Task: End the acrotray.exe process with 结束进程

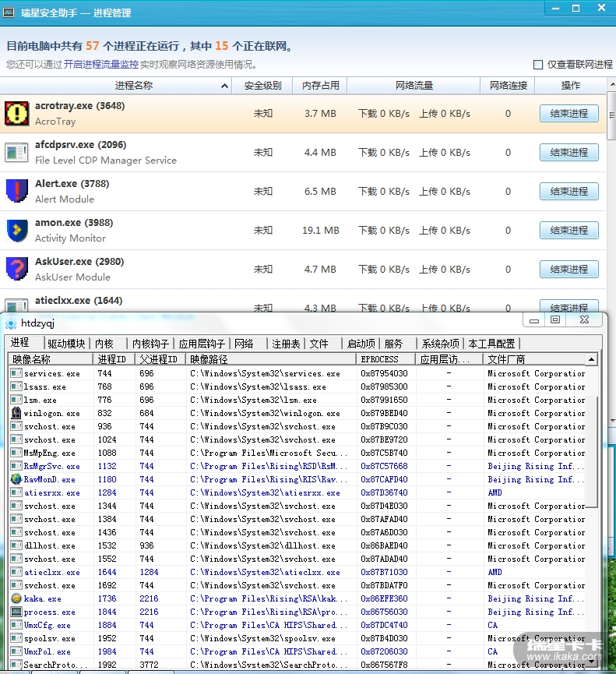Action: [568, 114]
